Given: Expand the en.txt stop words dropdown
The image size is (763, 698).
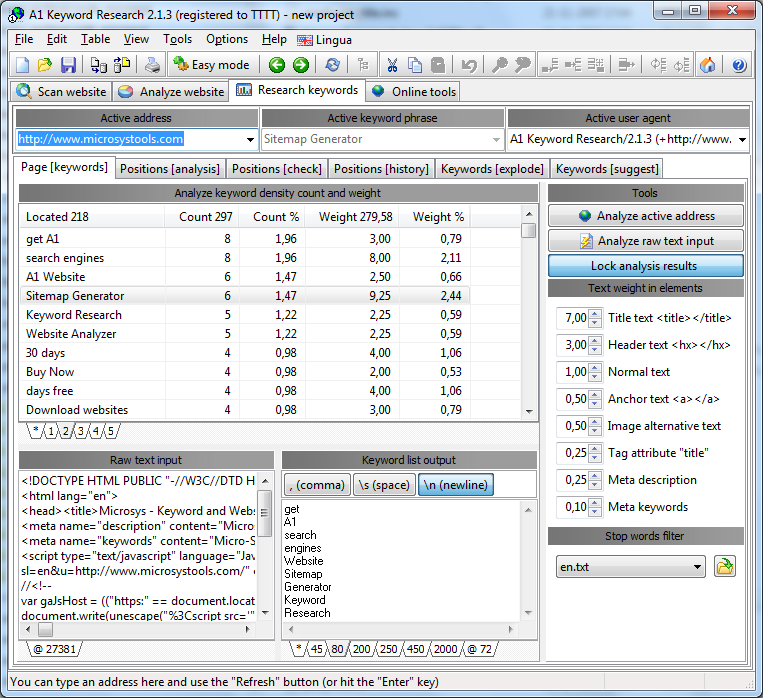Looking at the screenshot, I should pos(697,567).
